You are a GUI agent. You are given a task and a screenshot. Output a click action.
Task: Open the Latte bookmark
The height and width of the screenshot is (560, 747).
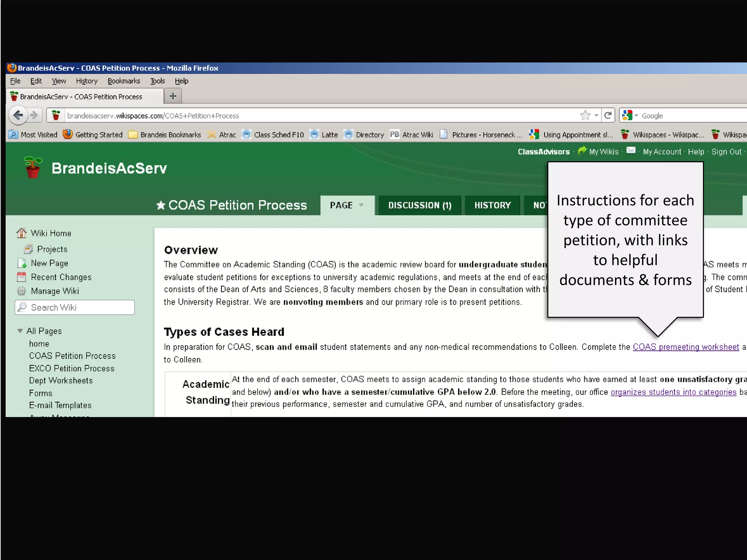(324, 135)
